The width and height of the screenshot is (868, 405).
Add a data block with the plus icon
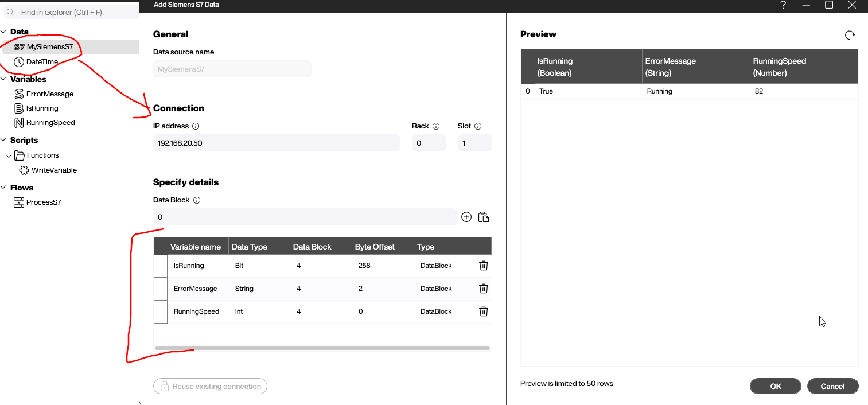coord(466,217)
